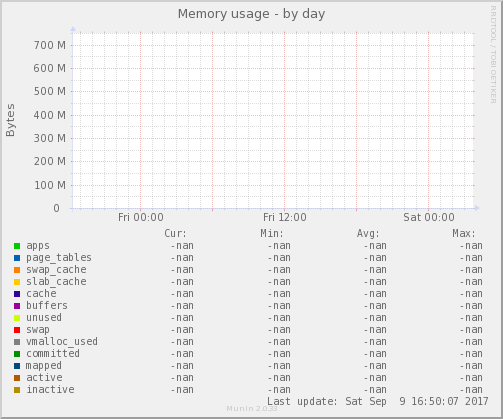Click the lime unused legend swatch

(x=17, y=318)
